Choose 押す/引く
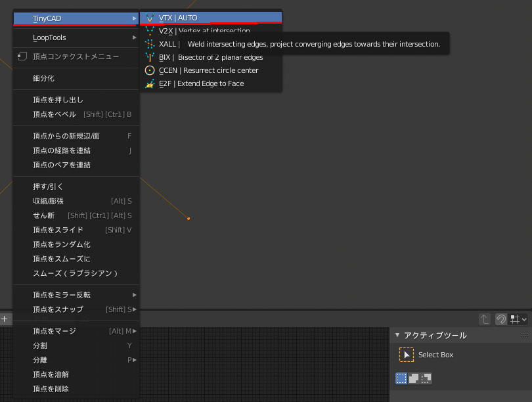The height and width of the screenshot is (402, 532). (76, 187)
